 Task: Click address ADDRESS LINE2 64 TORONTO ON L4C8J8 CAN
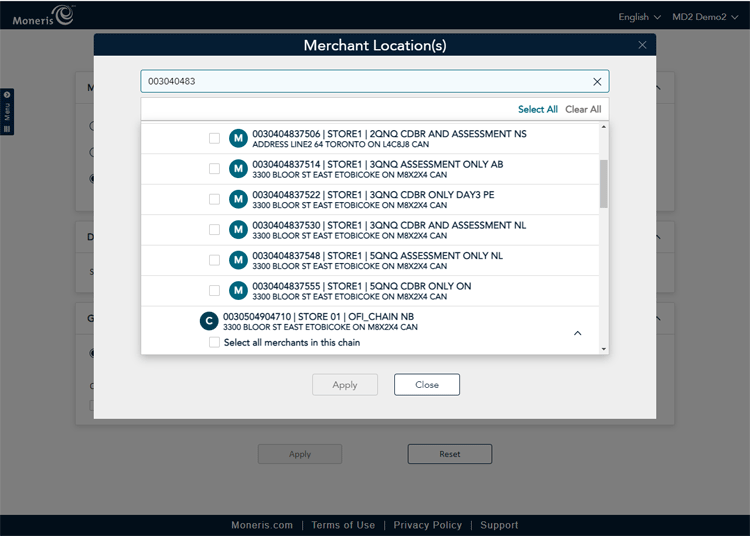341,144
